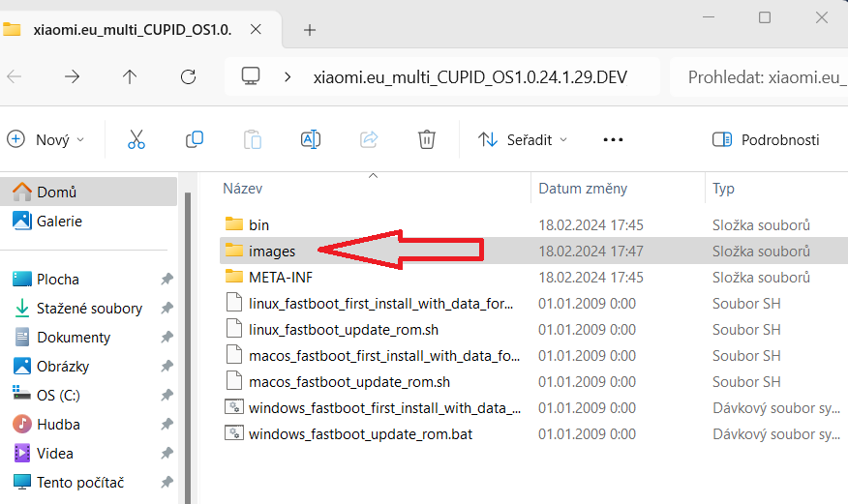Select windows_fastboot_update_rom.bat file name
The image size is (848, 504).
(x=360, y=433)
